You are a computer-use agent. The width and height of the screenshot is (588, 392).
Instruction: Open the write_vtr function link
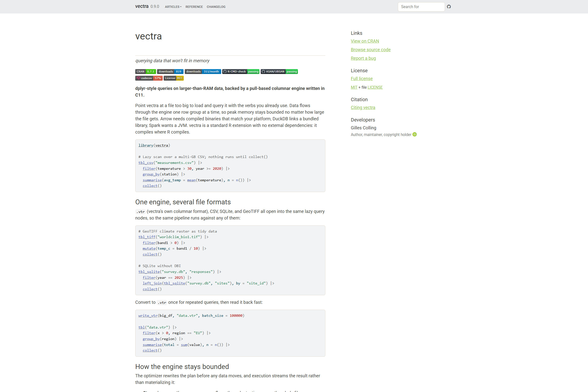point(148,316)
